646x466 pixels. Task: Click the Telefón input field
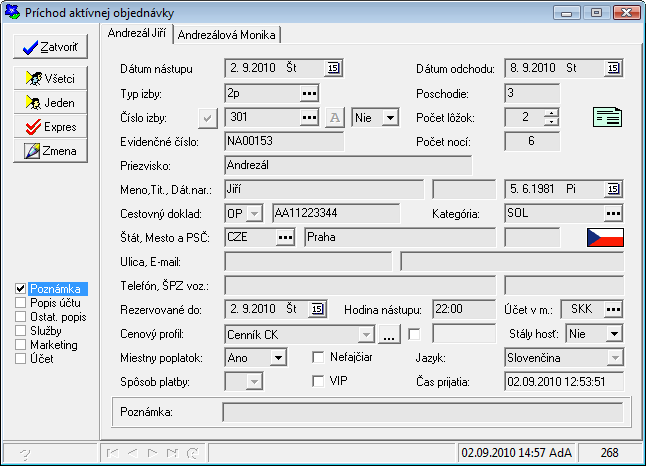tap(360, 286)
